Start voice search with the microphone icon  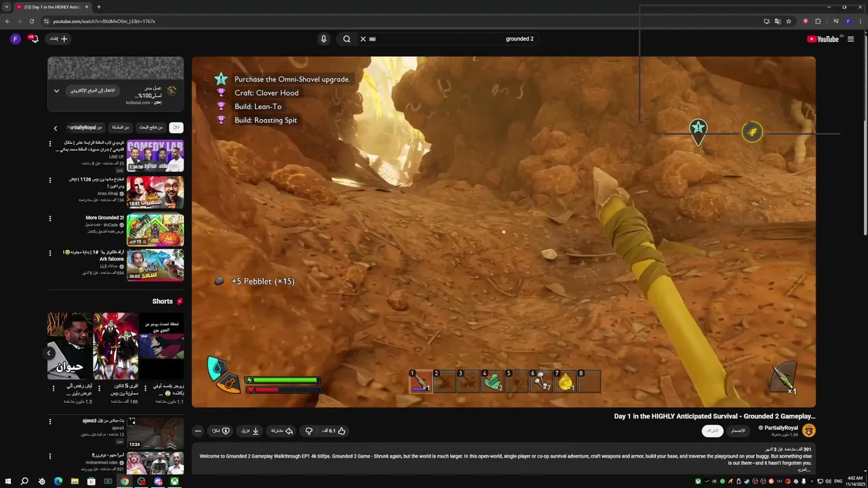(323, 39)
